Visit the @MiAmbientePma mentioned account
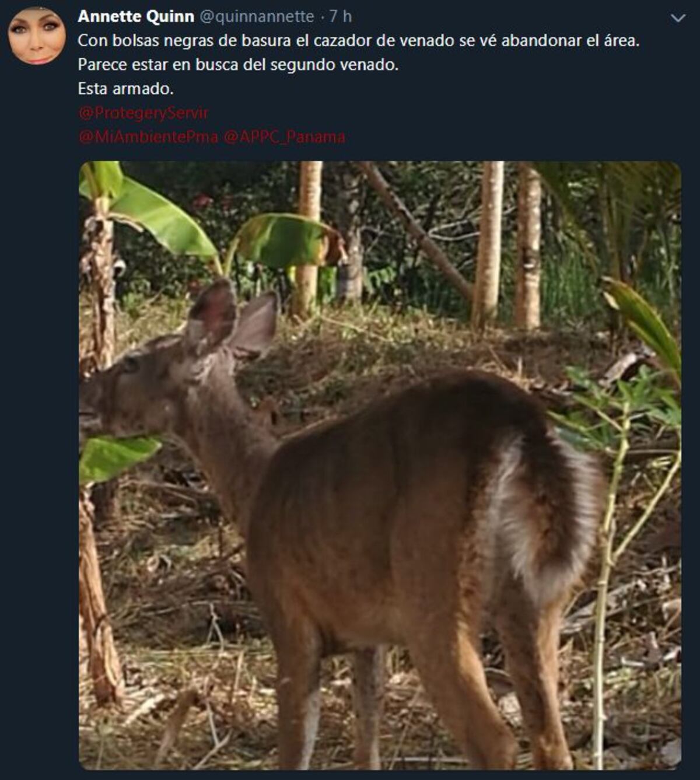The image size is (700, 780). tap(148, 137)
